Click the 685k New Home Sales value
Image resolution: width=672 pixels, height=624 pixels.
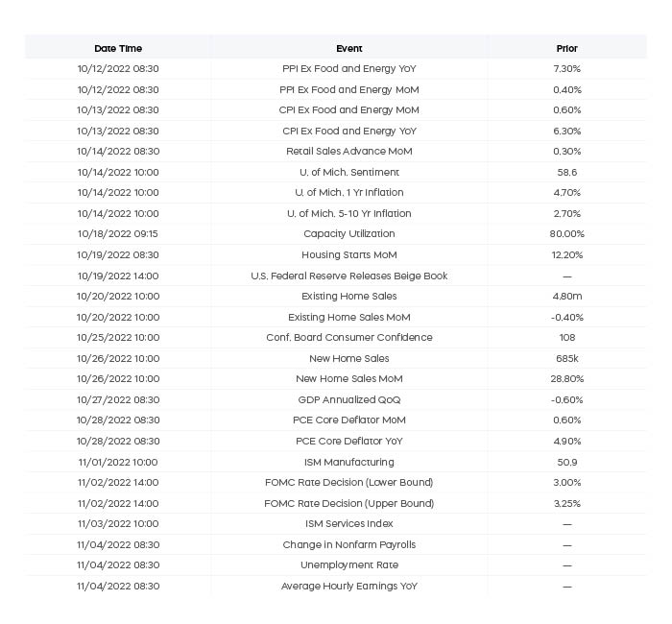[x=566, y=359]
